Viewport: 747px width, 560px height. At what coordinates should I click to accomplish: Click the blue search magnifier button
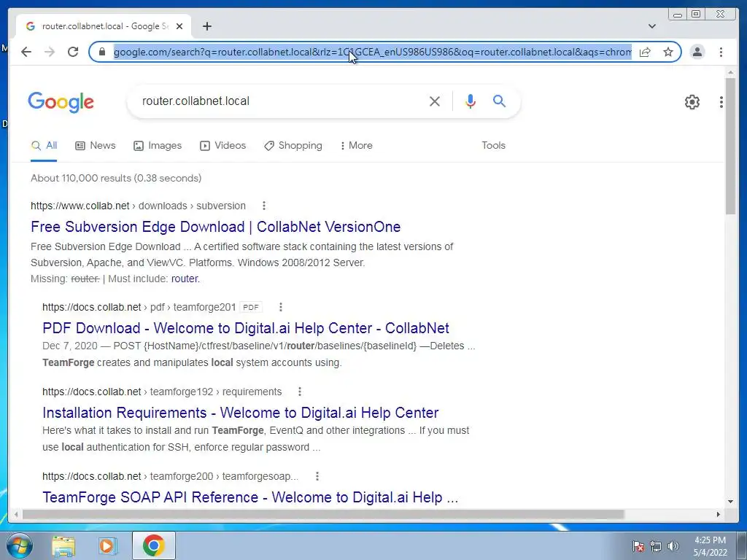(x=499, y=101)
